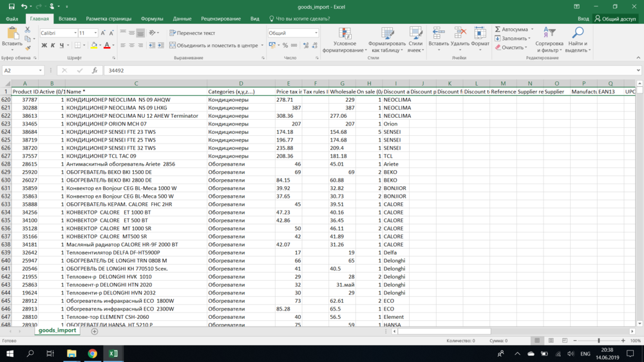
Task: Toggle bold formatting (Ж)
Action: 44,46
